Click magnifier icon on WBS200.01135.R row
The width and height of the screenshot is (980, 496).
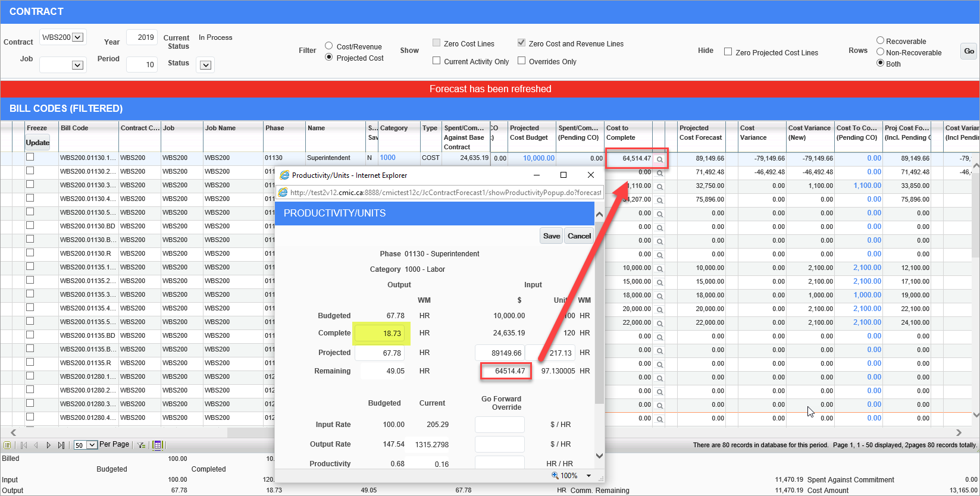click(659, 364)
